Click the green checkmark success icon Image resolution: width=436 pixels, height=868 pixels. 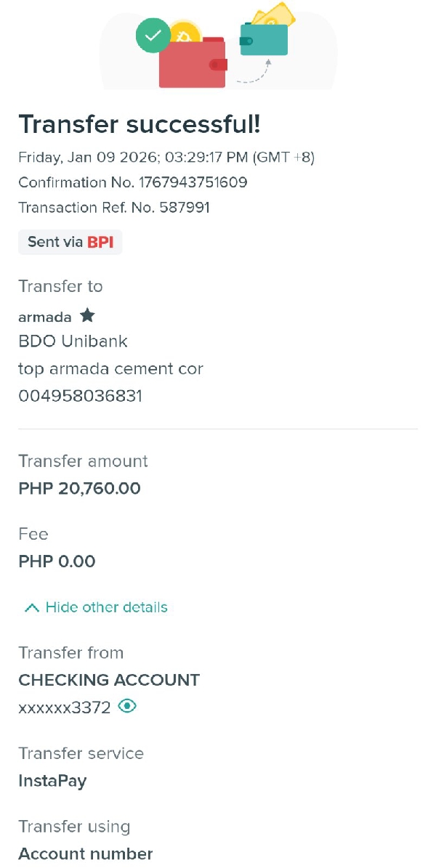[153, 35]
